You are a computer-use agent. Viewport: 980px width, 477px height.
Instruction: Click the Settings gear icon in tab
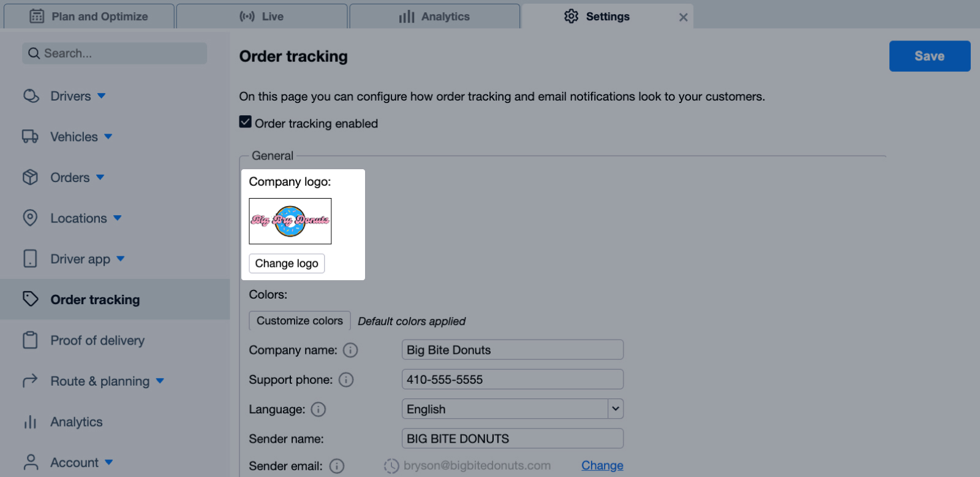(x=571, y=17)
